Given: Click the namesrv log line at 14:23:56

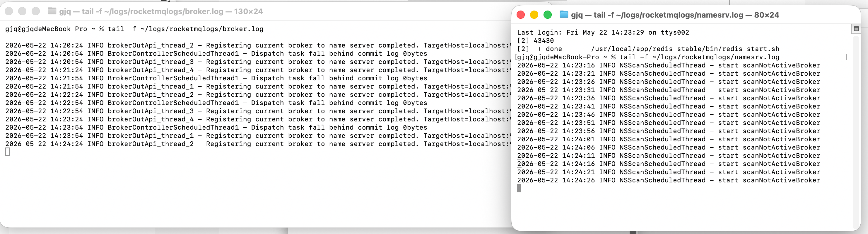Looking at the screenshot, I should (669, 131).
